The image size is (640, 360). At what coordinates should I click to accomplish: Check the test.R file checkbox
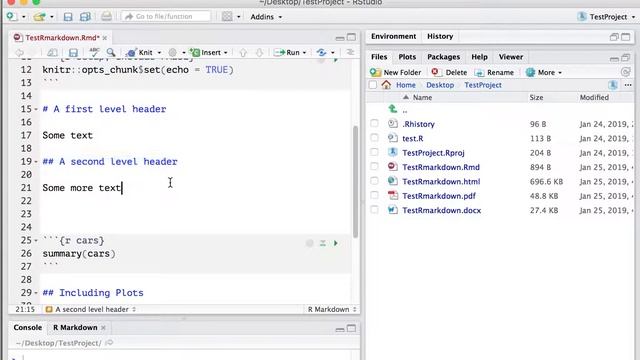(374, 138)
